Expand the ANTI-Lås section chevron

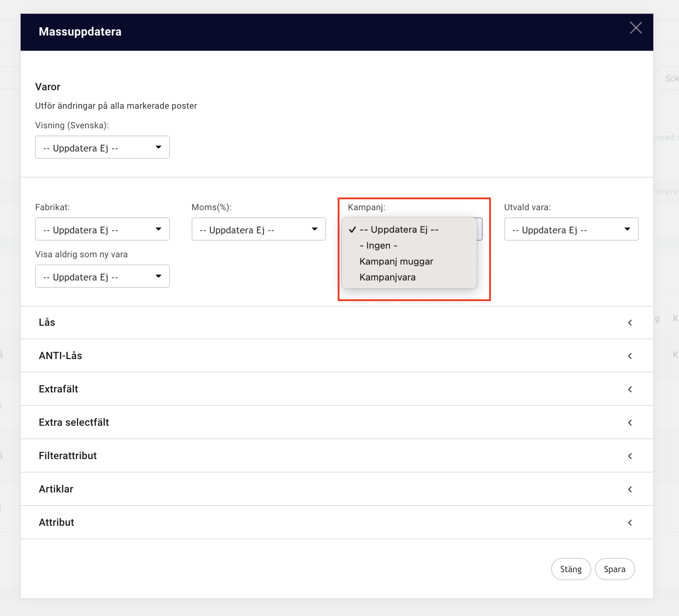(630, 356)
